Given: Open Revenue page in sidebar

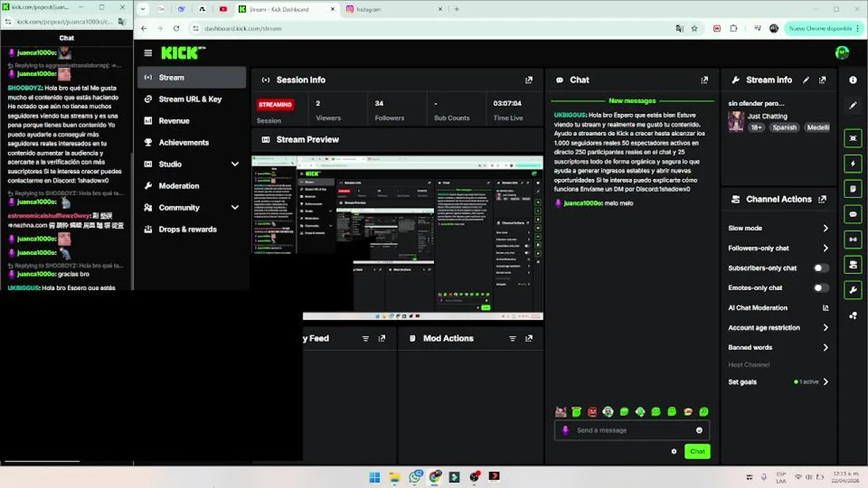Looking at the screenshot, I should (x=192, y=121).
